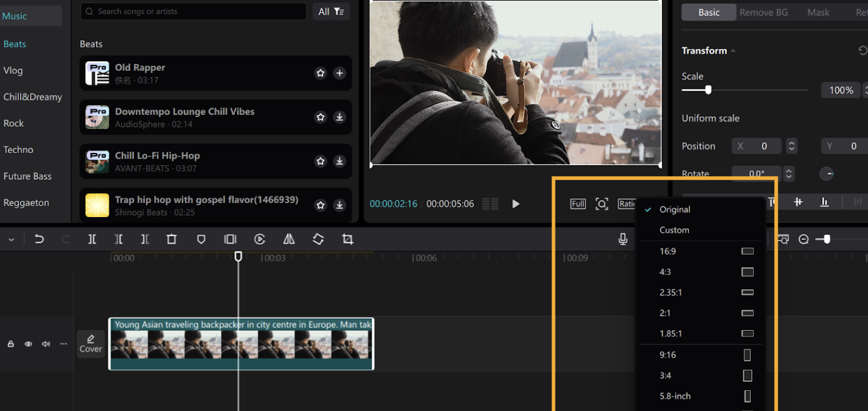This screenshot has width=868, height=411.
Task: Hide the video track with the eye toggle
Action: pyautogui.click(x=28, y=344)
